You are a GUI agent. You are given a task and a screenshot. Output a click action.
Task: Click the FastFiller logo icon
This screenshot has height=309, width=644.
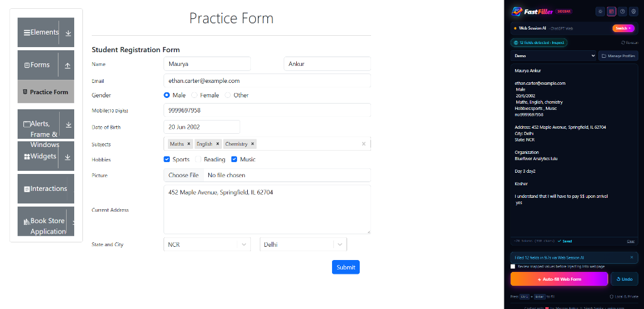click(x=517, y=11)
